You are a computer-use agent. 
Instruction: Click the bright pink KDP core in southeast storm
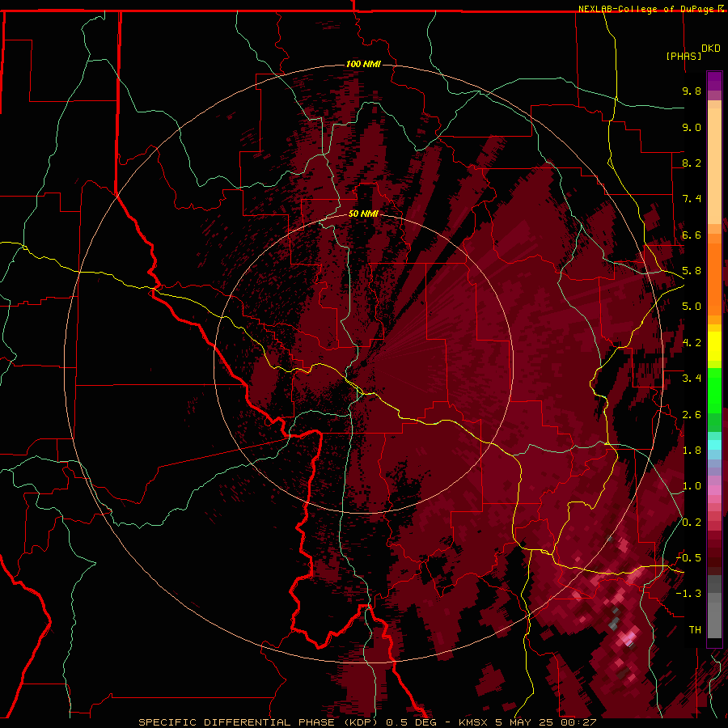629,639
